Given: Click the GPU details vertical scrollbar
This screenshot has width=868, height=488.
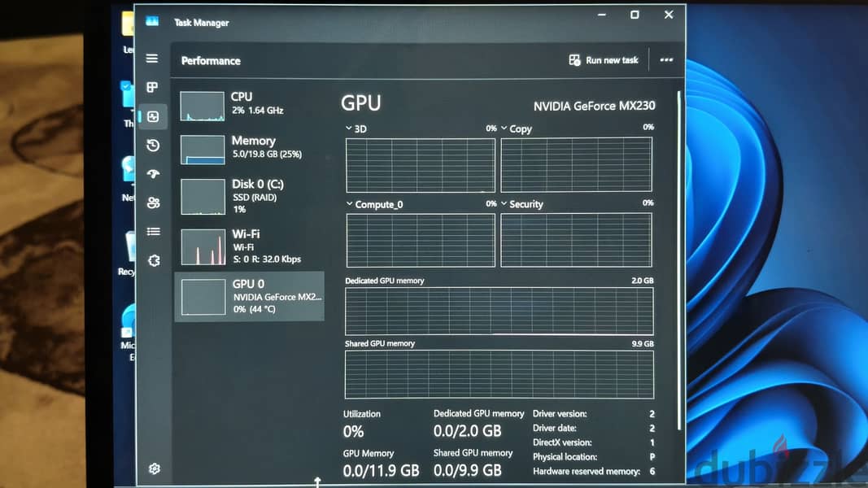Looking at the screenshot, I should click(x=678, y=260).
